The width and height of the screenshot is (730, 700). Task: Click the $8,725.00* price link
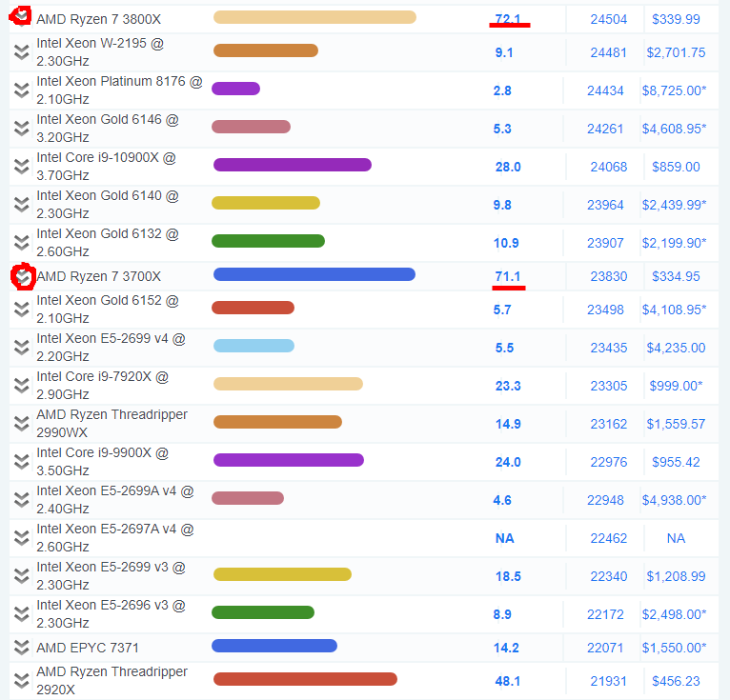[x=674, y=90]
